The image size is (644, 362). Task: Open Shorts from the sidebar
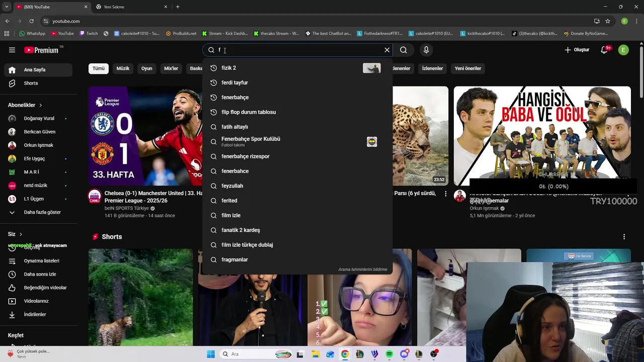(38, 83)
